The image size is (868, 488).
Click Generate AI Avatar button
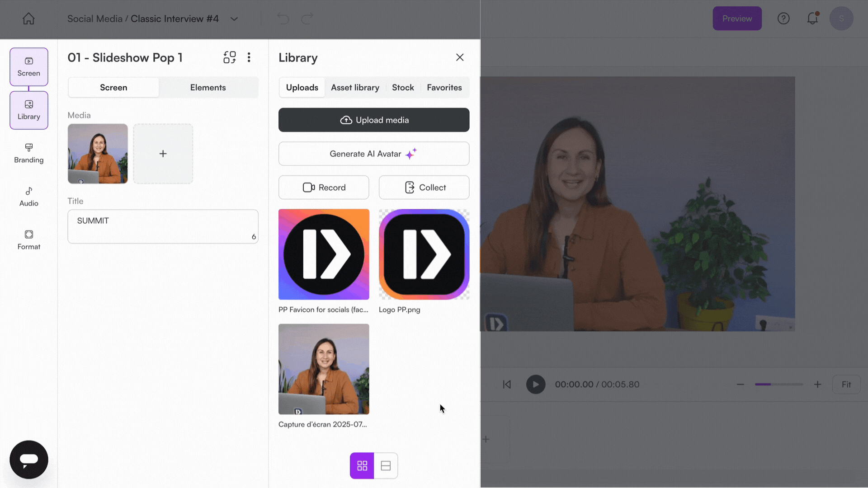(x=374, y=154)
